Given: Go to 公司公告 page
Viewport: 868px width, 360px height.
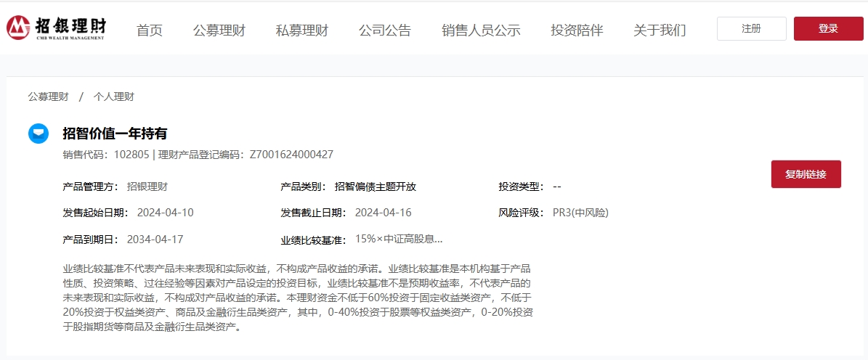Looking at the screenshot, I should [x=385, y=30].
